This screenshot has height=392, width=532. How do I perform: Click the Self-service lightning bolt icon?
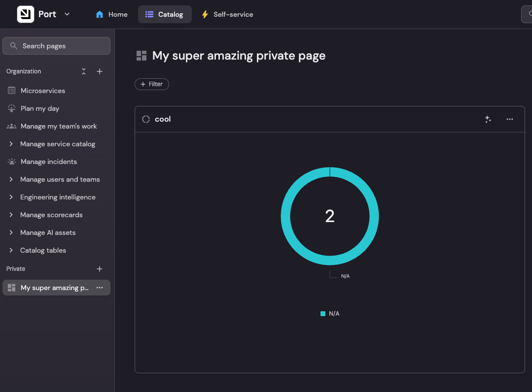click(x=205, y=14)
